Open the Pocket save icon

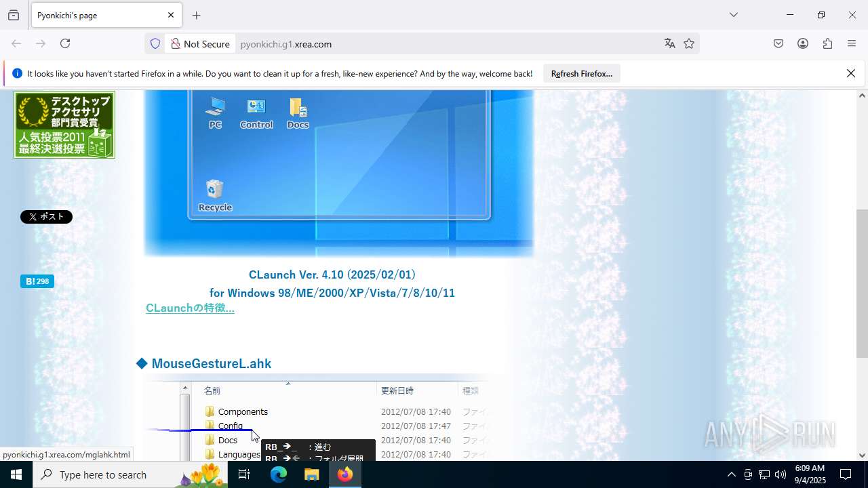(x=778, y=43)
